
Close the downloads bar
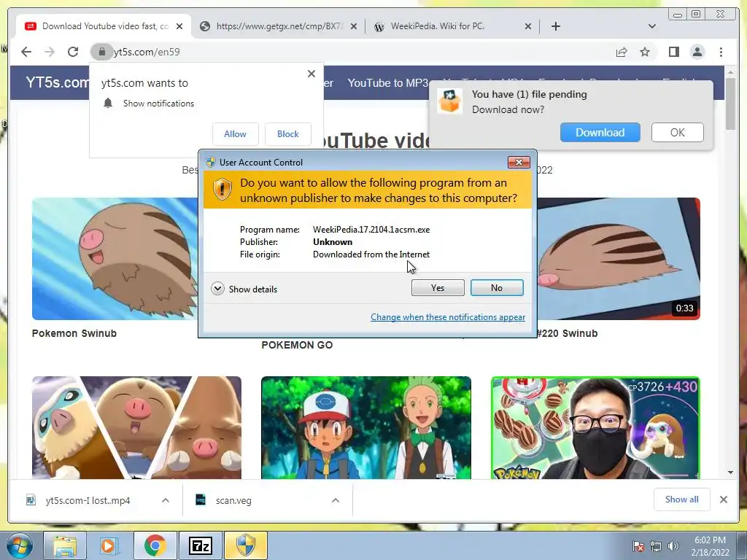723,499
